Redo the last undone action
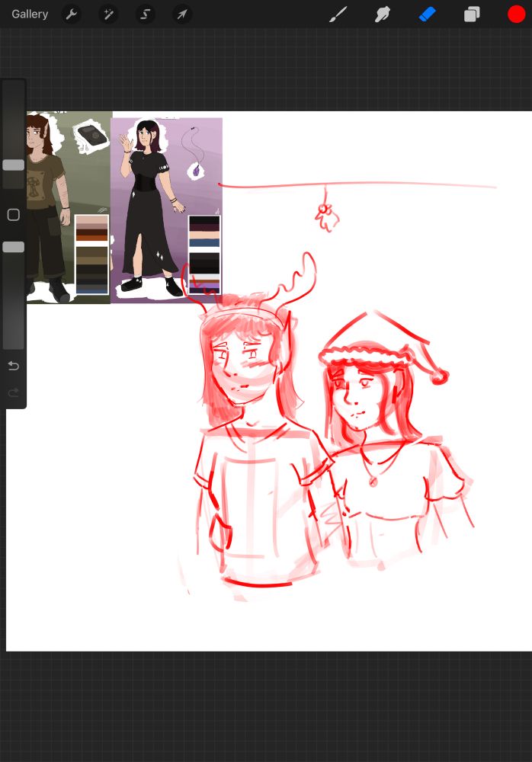The image size is (532, 762). click(14, 392)
